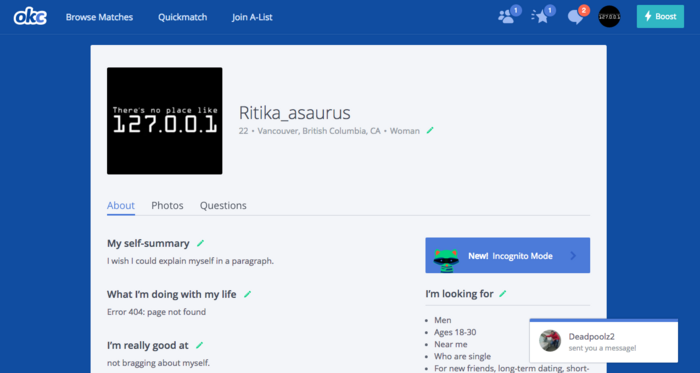
Task: Open Deadpoolz2 message notification
Action: click(604, 341)
